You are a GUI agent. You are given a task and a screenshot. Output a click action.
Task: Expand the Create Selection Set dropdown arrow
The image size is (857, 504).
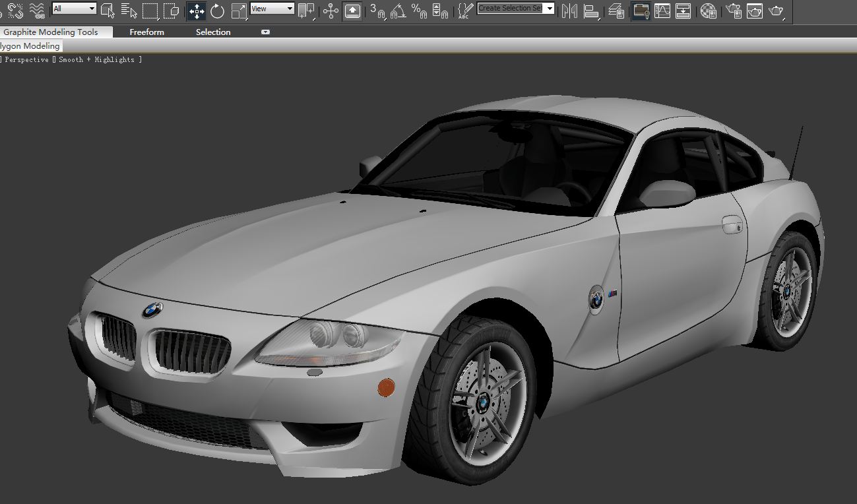(x=549, y=9)
